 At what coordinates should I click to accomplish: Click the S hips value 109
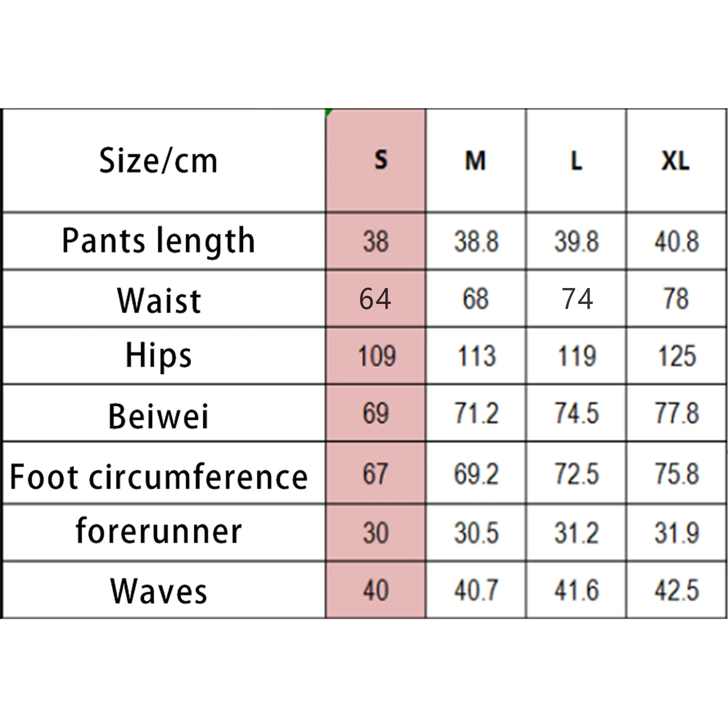(x=376, y=356)
